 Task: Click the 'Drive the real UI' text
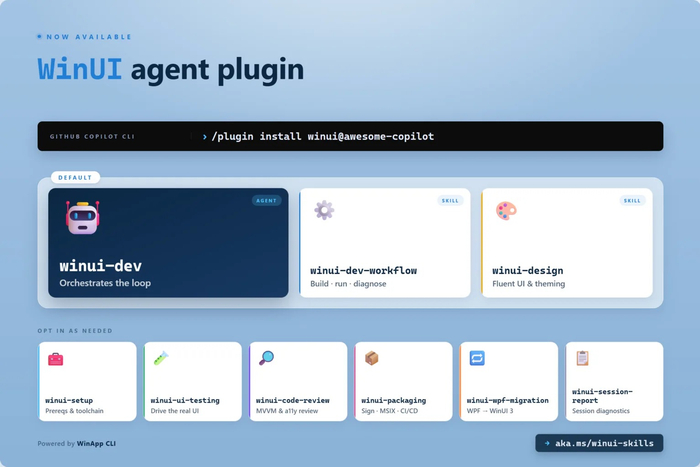[175, 411]
